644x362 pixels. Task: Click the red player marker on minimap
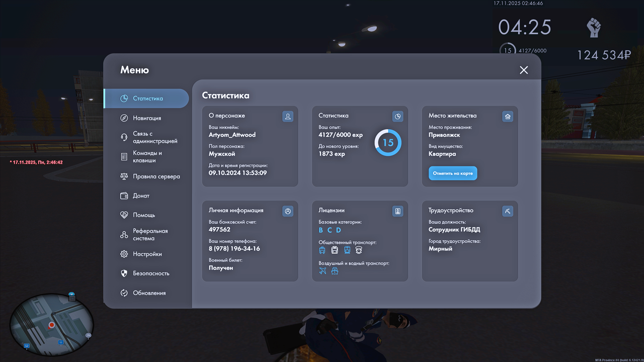(51, 326)
